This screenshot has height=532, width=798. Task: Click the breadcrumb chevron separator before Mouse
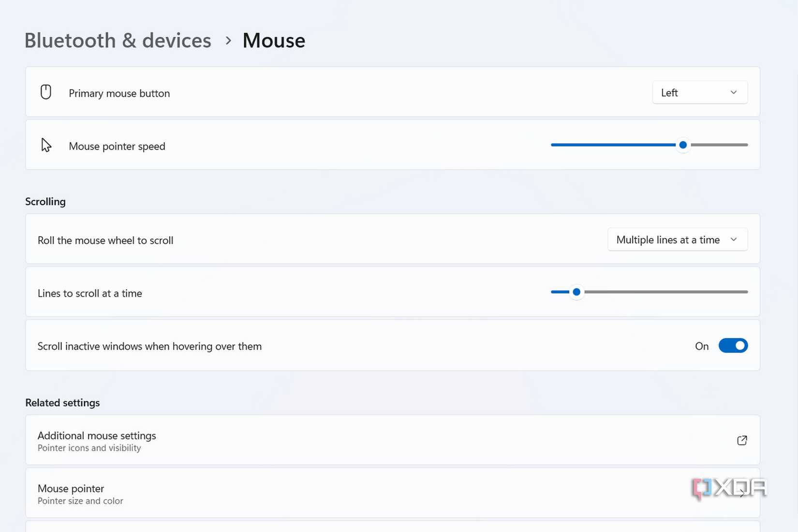[x=228, y=41]
